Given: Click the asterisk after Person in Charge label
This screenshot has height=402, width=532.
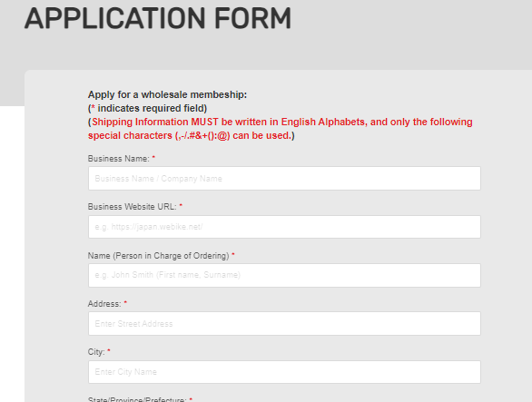Looking at the screenshot, I should [233, 254].
